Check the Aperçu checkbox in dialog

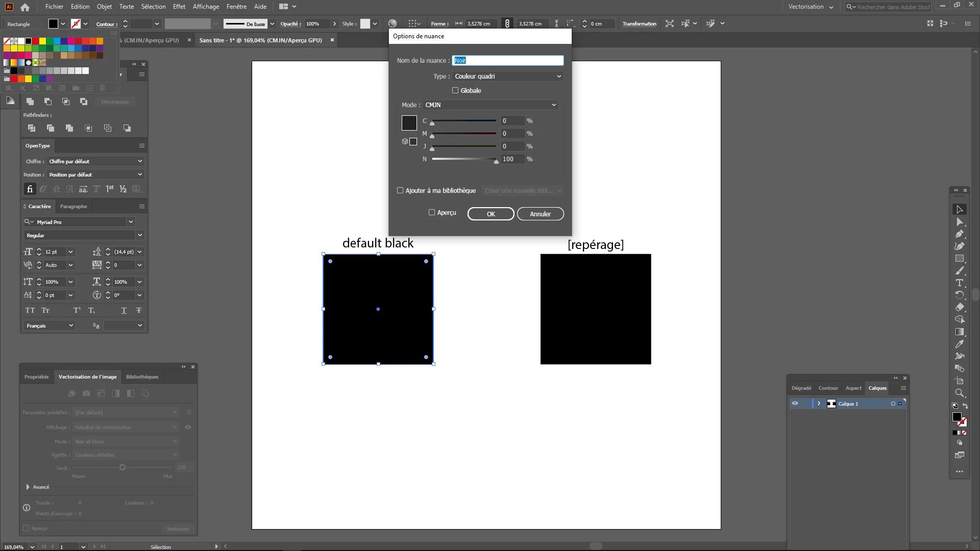click(432, 212)
